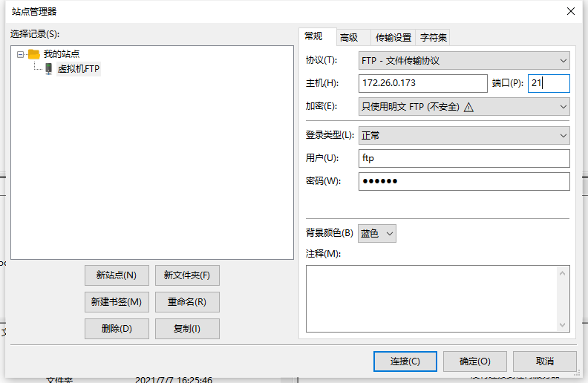The width and height of the screenshot is (588, 383).
Task: Confirm with the 确定(O) button
Action: (475, 361)
